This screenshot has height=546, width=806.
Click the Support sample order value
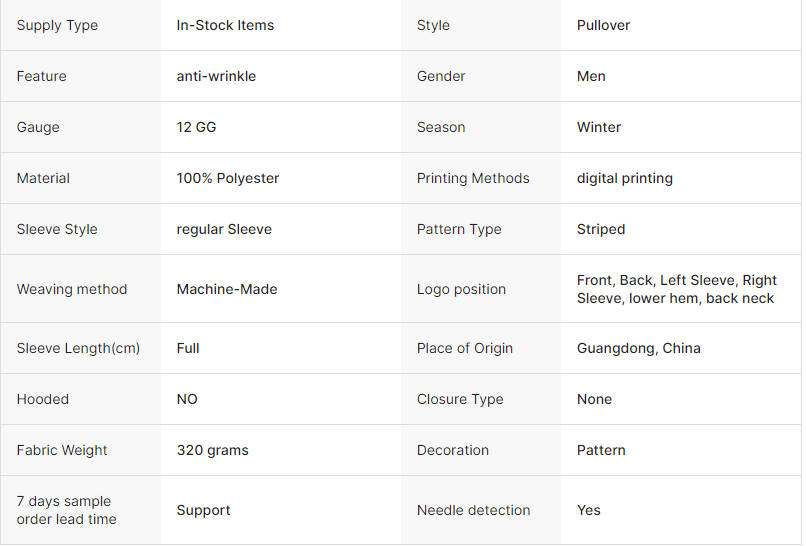(x=204, y=510)
